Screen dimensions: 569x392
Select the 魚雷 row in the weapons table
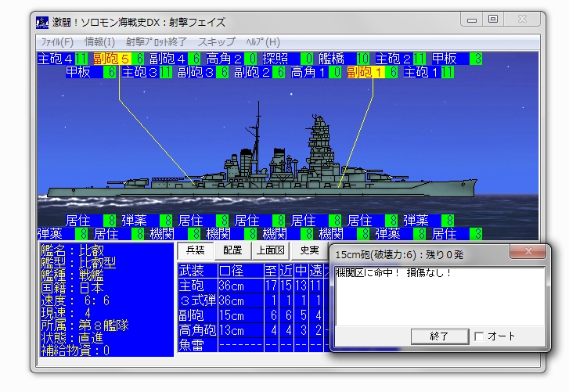[254, 345]
